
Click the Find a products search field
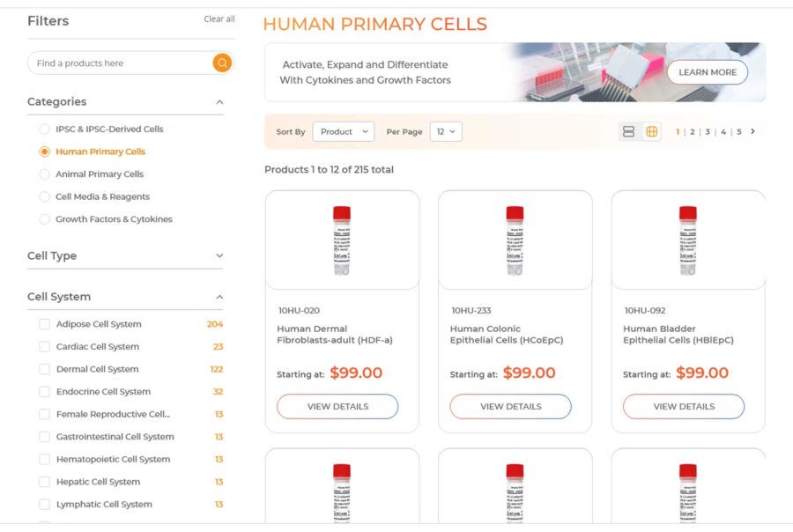[x=119, y=63]
